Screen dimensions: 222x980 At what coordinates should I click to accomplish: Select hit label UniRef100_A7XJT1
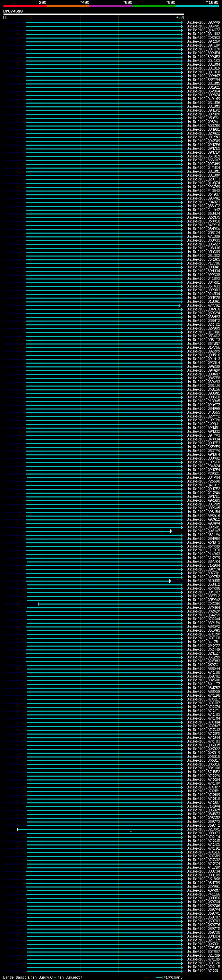tap(203, 711)
